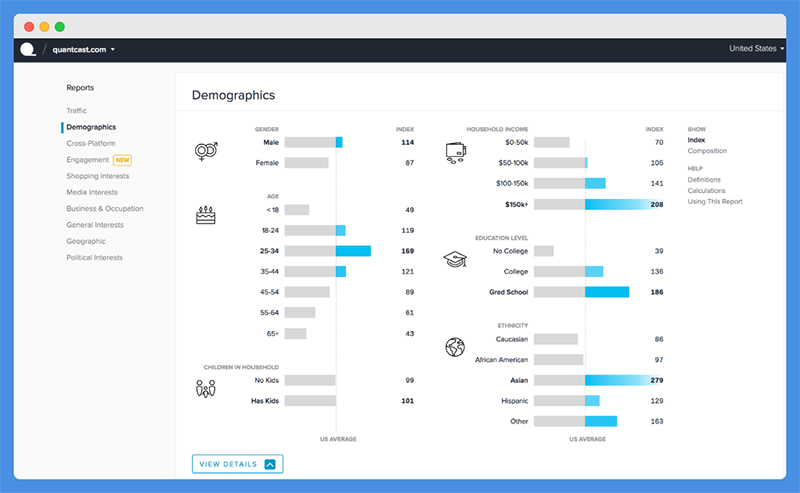
Task: Open the quantcast.com site dropdown
Action: 84,50
